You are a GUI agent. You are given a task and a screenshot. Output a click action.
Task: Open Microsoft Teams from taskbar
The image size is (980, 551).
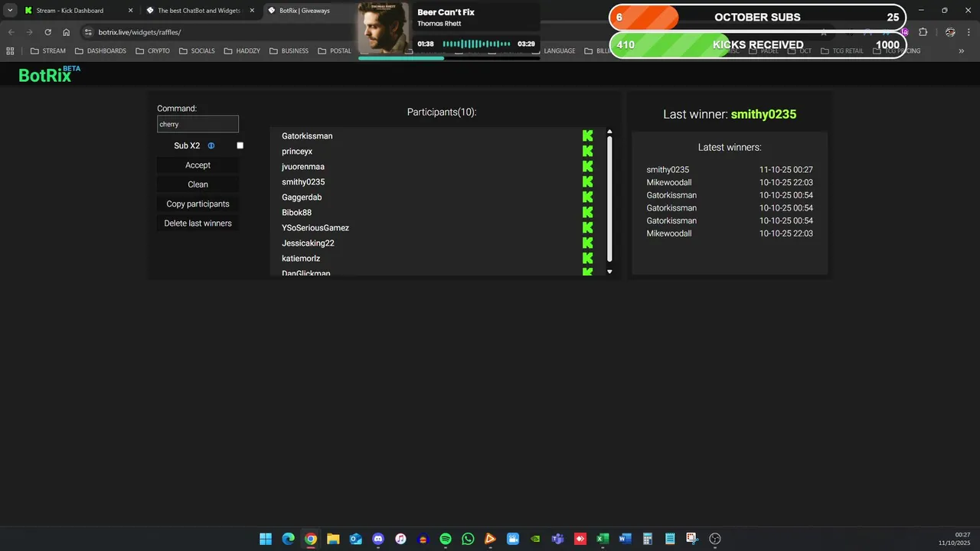click(x=558, y=539)
